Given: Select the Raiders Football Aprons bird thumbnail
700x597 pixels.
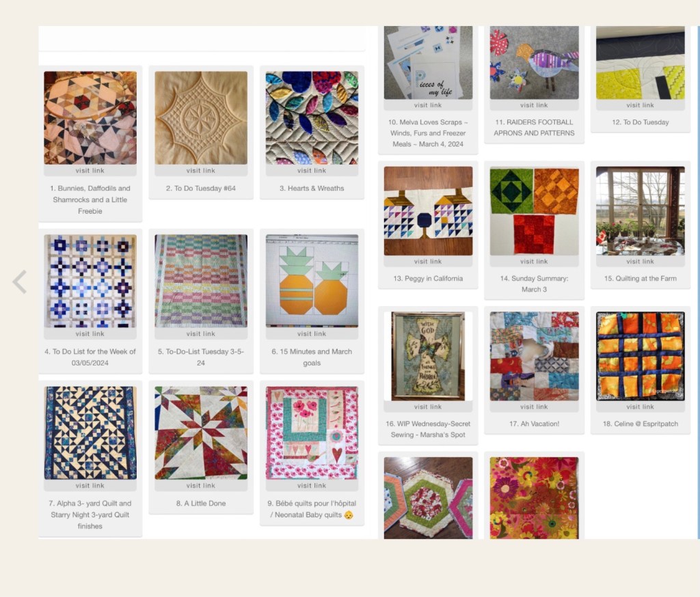Looking at the screenshot, I should pos(535,62).
